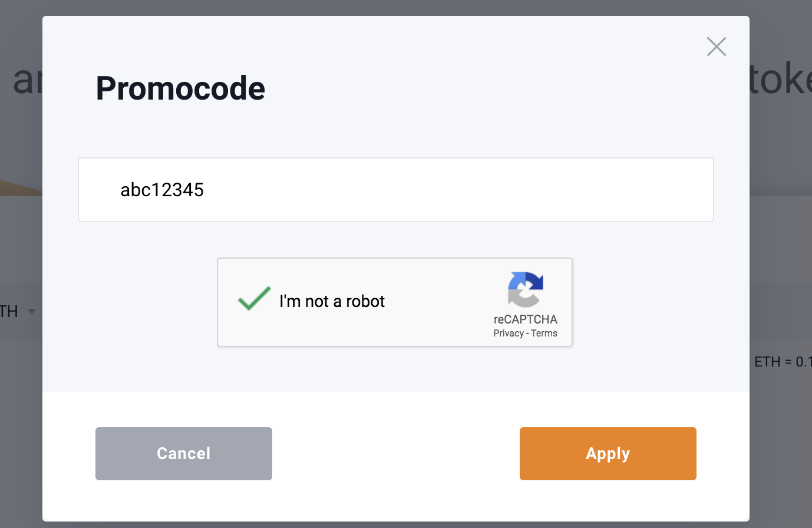Screen dimensions: 812x528
Task: Cancel the promocode entry
Action: pyautogui.click(x=184, y=454)
